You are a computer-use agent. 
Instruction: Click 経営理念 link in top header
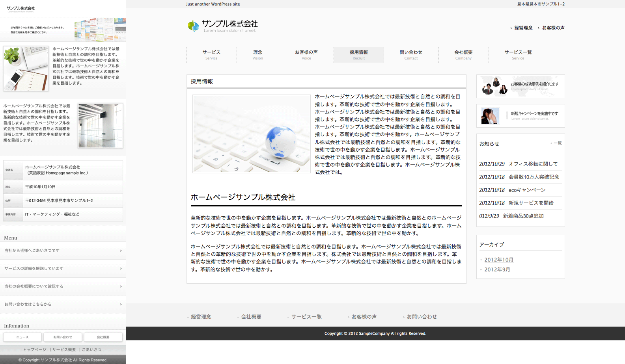click(x=523, y=28)
